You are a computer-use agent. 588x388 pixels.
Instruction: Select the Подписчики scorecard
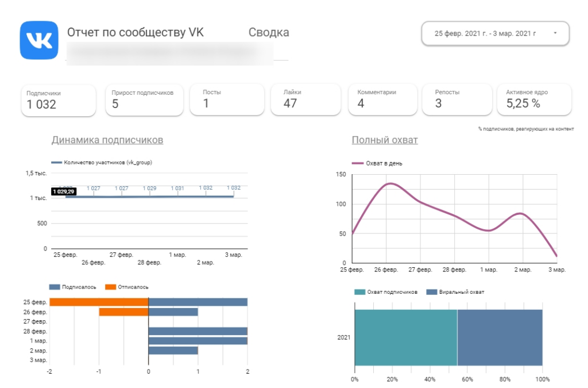coord(59,100)
